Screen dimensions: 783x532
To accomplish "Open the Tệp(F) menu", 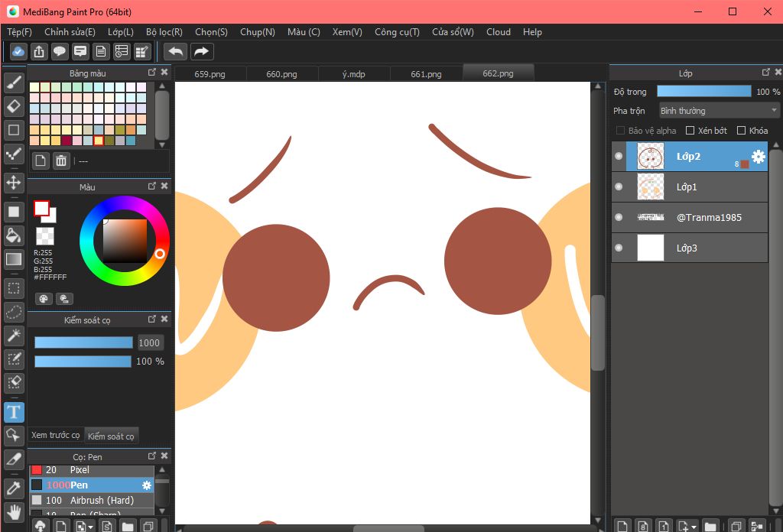I will click(19, 32).
